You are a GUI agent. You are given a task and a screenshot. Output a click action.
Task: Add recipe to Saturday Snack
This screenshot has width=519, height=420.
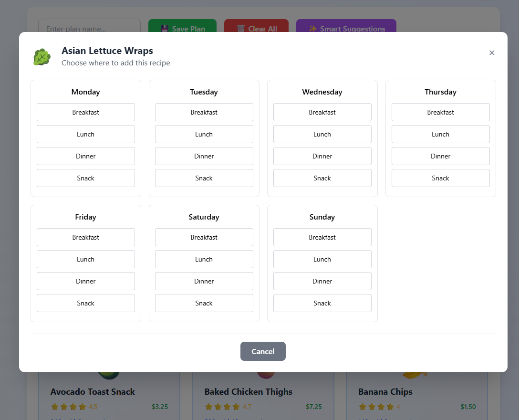coord(204,303)
